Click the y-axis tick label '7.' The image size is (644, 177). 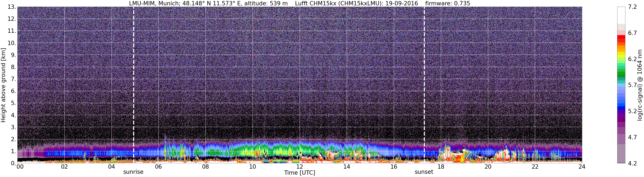pyautogui.click(x=13, y=79)
